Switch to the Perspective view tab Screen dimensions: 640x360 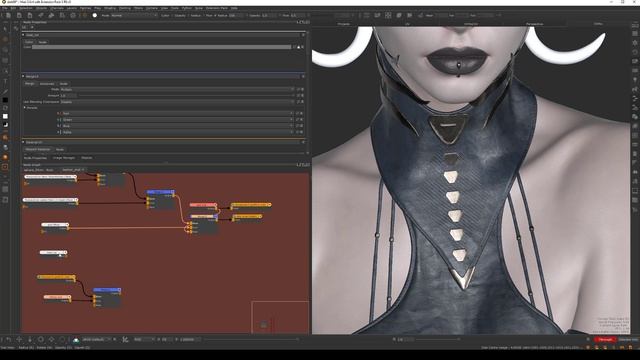coord(534,24)
